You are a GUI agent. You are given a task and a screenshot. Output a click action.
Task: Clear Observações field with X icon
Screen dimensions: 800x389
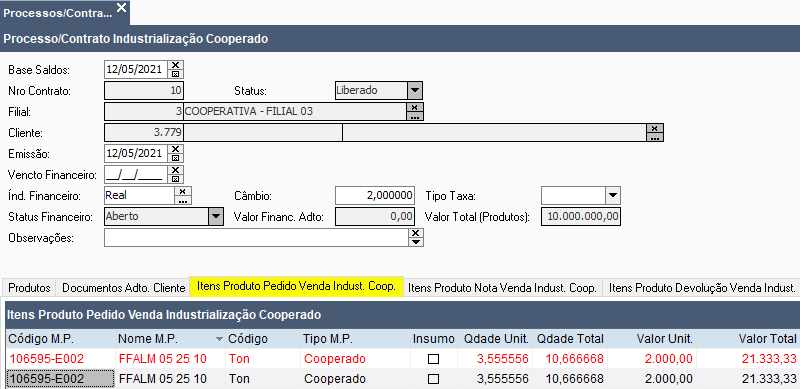(x=416, y=233)
